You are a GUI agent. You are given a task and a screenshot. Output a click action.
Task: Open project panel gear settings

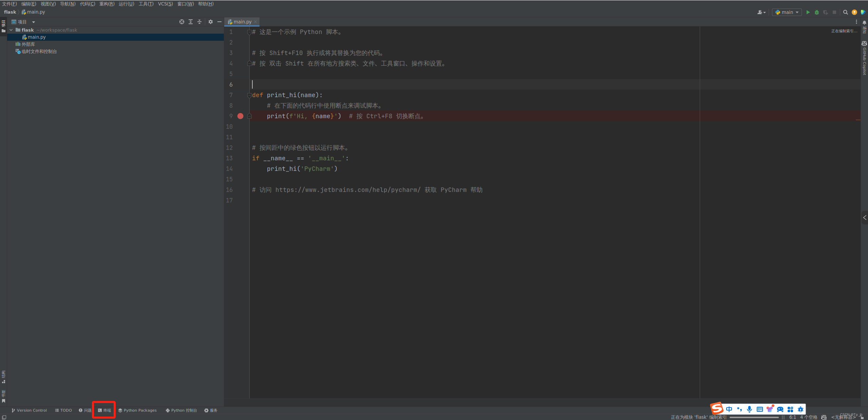[x=211, y=22]
